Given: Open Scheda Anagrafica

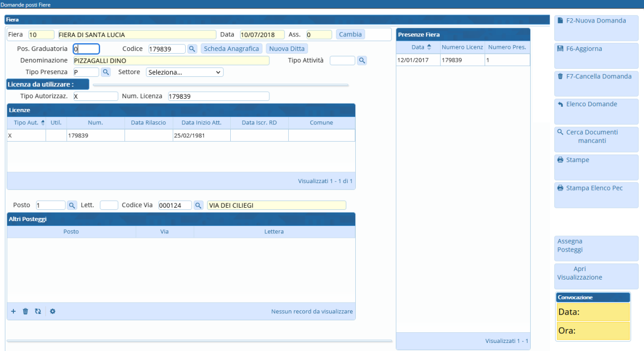Looking at the screenshot, I should [x=232, y=49].
